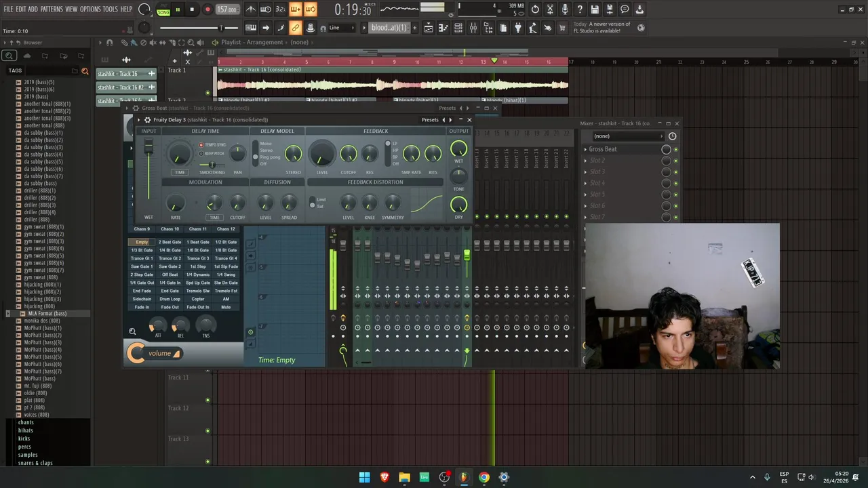Viewport: 868px width, 488px height.
Task: Select the Chaos 10 preset
Action: [x=170, y=229]
